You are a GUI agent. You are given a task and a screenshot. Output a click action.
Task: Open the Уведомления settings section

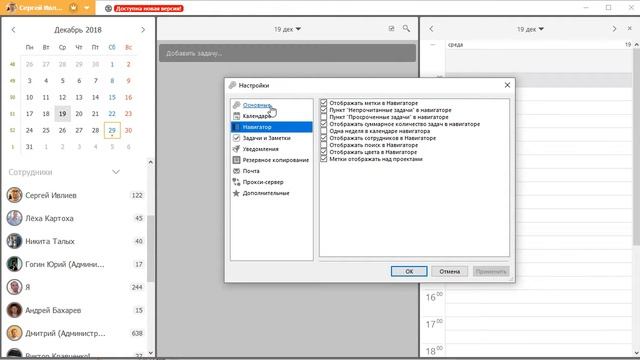(x=260, y=149)
